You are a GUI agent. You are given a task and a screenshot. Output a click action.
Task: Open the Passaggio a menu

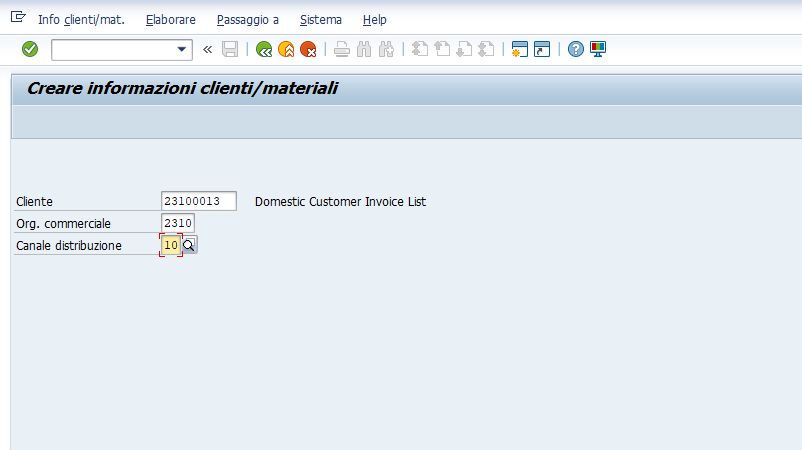[x=248, y=19]
